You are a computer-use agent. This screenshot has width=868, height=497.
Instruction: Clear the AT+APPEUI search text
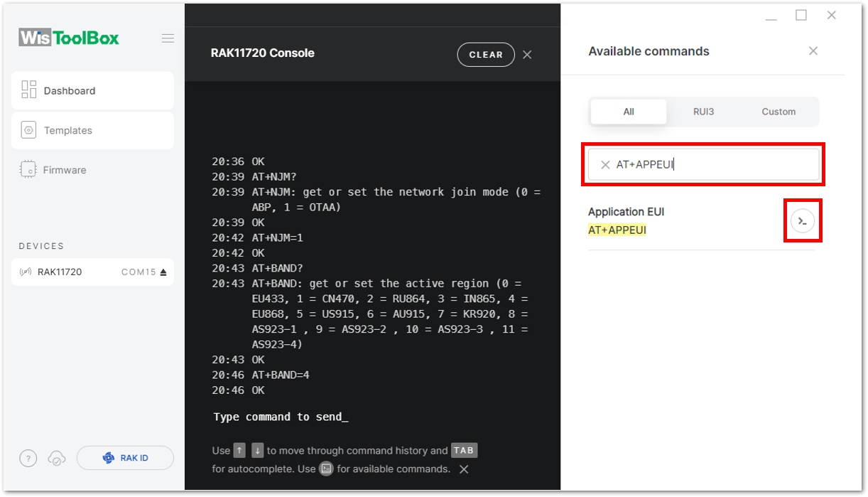(605, 165)
